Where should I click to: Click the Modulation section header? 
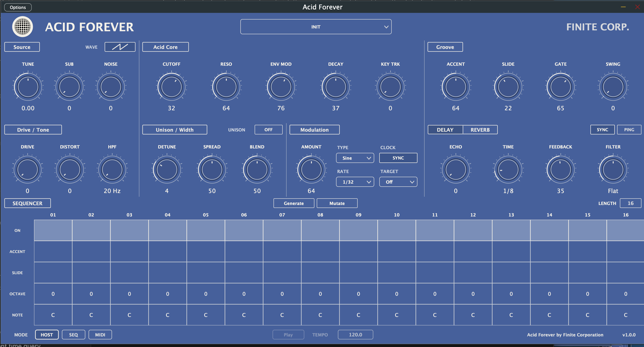[314, 130]
